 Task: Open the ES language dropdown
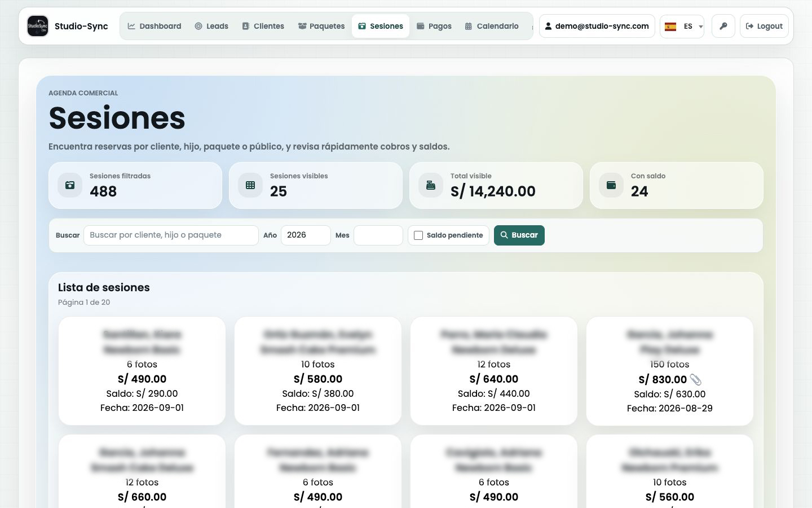tap(682, 26)
